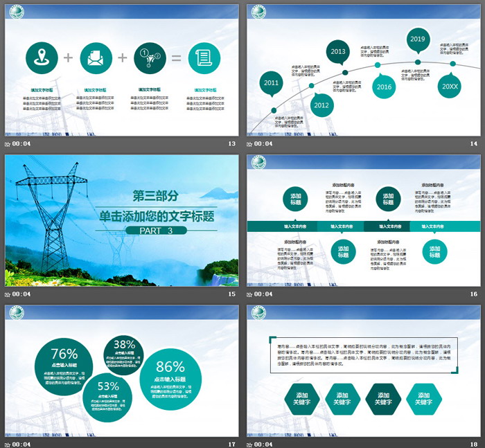Click the 2013 timeline bubble
The image size is (485, 448).
tap(338, 52)
